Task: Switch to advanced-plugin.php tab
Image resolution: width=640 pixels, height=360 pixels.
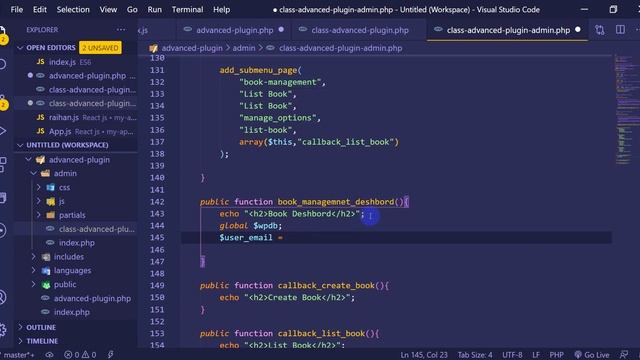Action: (x=234, y=30)
